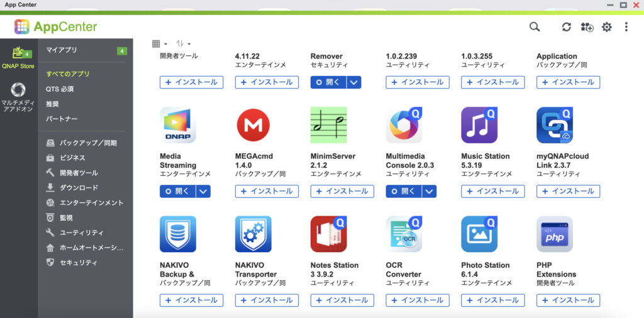
Task: Select QNAP Store in sidebar
Action: click(18, 58)
